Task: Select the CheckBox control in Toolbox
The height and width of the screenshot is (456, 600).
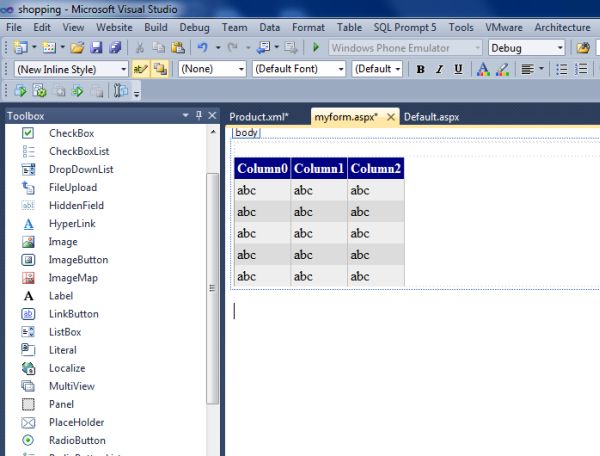Action: point(72,133)
